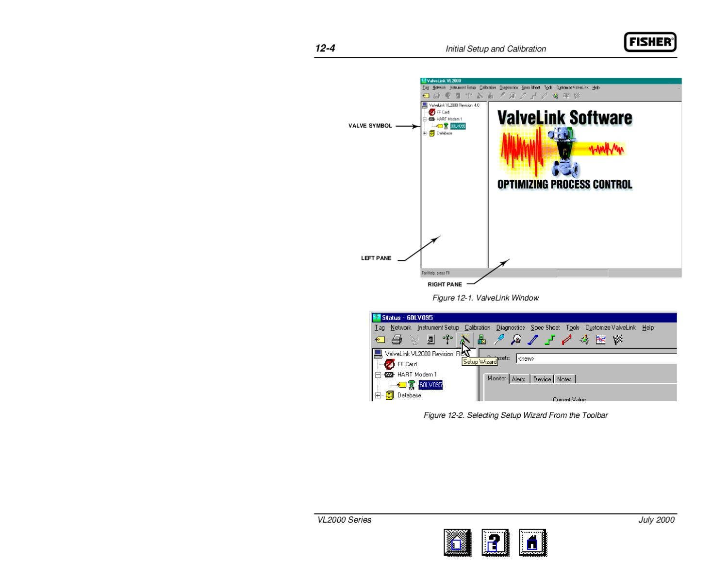Open Tools menu in Status window
The height and width of the screenshot is (563, 728).
tap(573, 327)
